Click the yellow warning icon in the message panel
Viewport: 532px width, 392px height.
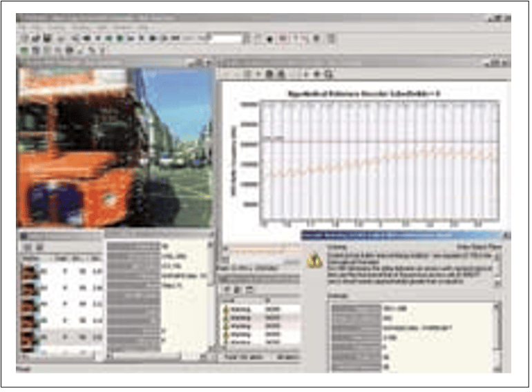pyautogui.click(x=315, y=260)
